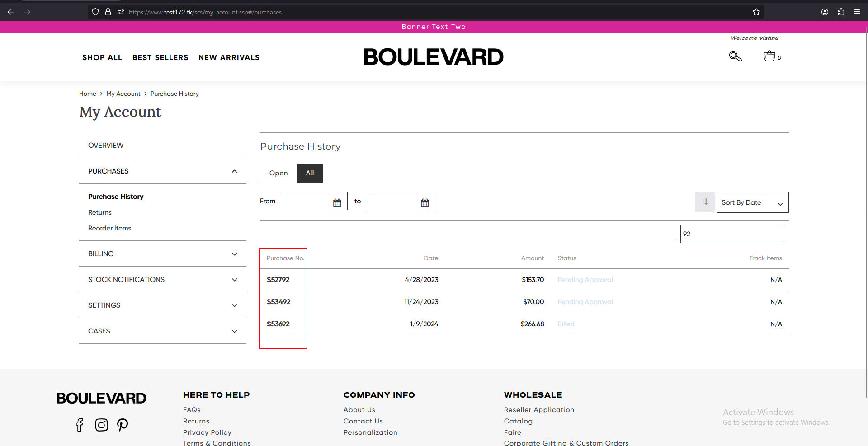Viewport: 868px width, 446px height.
Task: Open Shop All menu
Action: [102, 57]
